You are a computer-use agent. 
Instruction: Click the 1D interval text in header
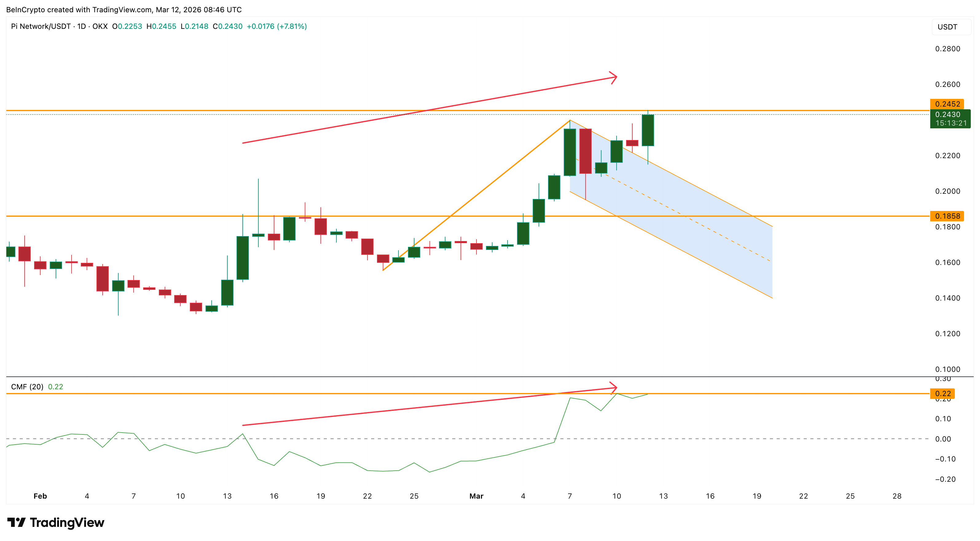coord(81,26)
